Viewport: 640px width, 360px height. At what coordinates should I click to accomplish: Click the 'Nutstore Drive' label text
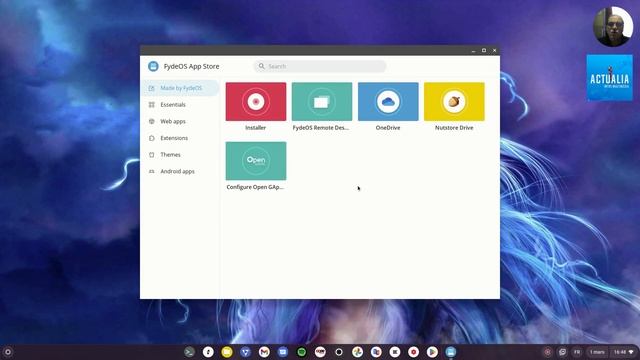point(454,128)
